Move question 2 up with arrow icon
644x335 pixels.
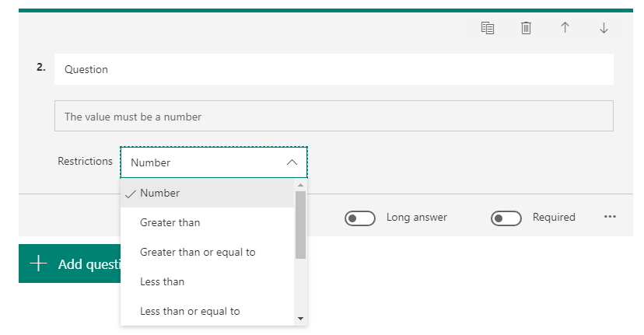[565, 27]
